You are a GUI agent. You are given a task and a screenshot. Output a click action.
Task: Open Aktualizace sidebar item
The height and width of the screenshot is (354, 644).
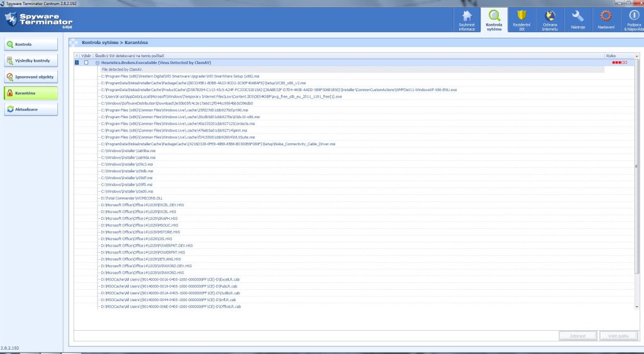[x=31, y=109]
